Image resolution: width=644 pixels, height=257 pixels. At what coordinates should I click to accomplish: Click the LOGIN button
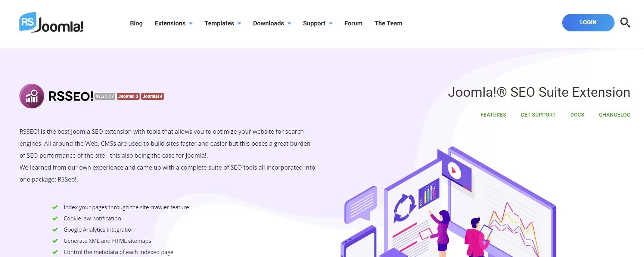coord(588,22)
